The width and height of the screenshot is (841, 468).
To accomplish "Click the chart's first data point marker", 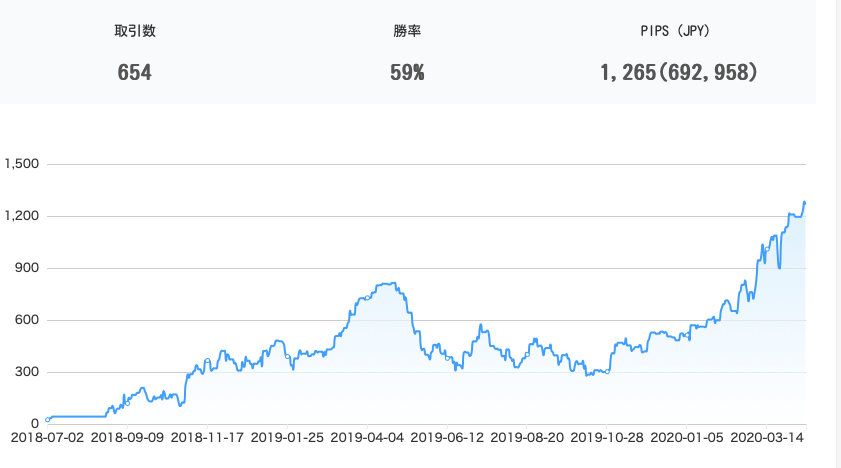I will pos(48,419).
